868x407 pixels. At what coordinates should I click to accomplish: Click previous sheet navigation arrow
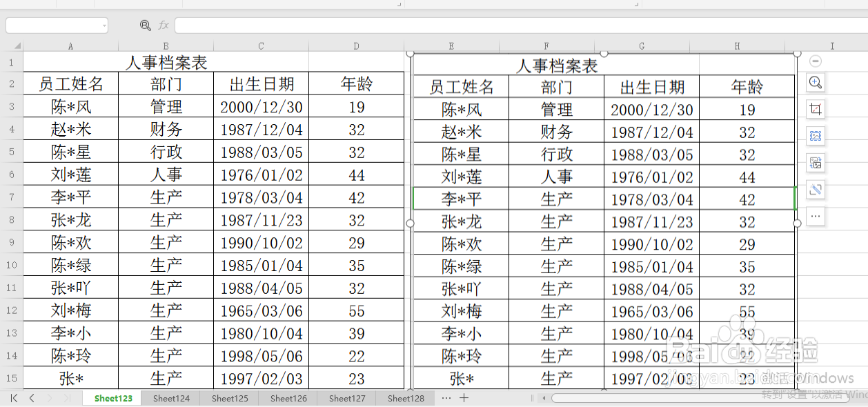click(32, 398)
